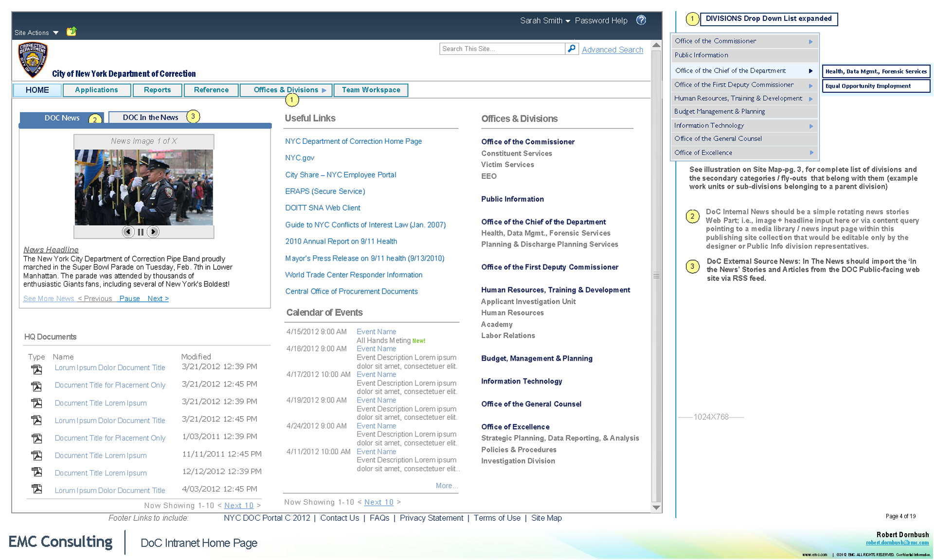Expand Information Technology submenu arrow

[810, 126]
